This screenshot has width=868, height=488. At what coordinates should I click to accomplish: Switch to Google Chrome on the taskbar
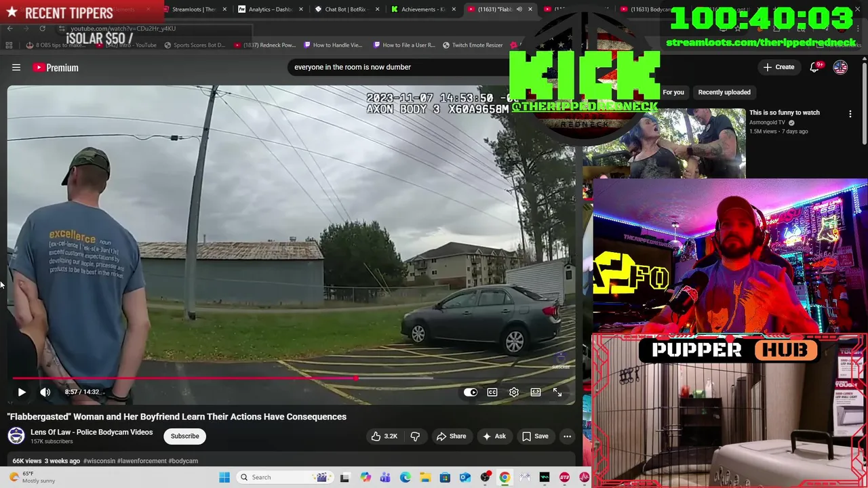tap(505, 477)
